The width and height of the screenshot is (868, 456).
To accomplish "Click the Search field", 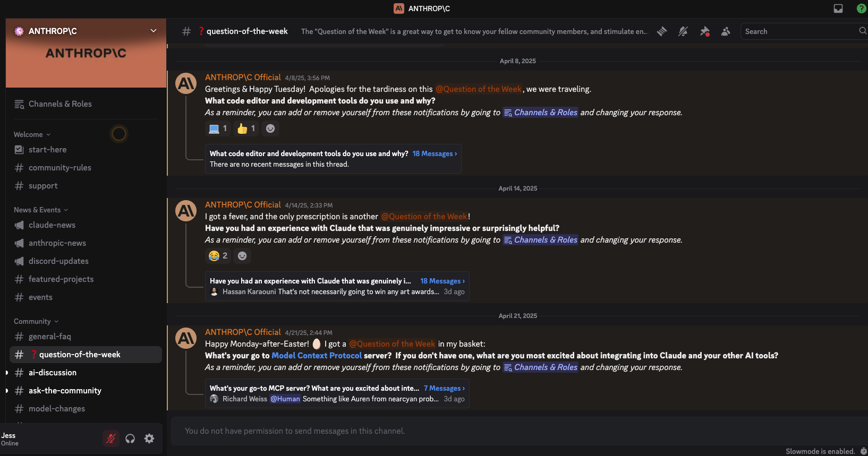I will tap(797, 31).
